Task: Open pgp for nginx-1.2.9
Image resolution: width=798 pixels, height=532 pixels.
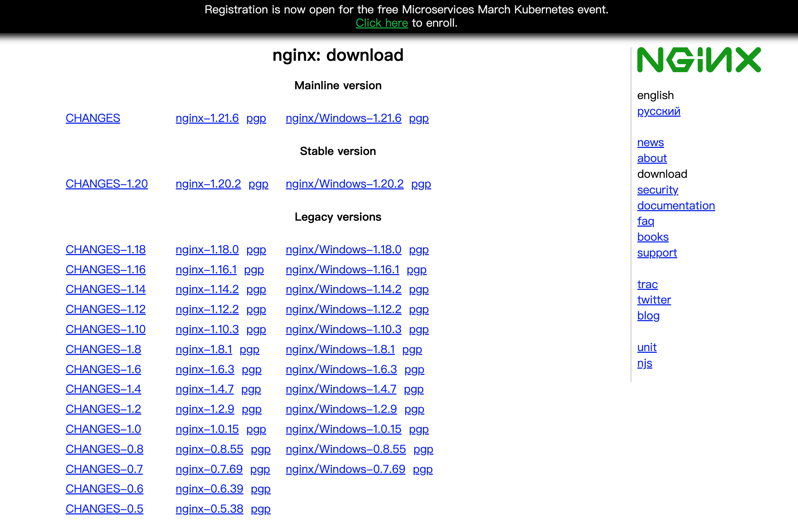Action: click(252, 410)
